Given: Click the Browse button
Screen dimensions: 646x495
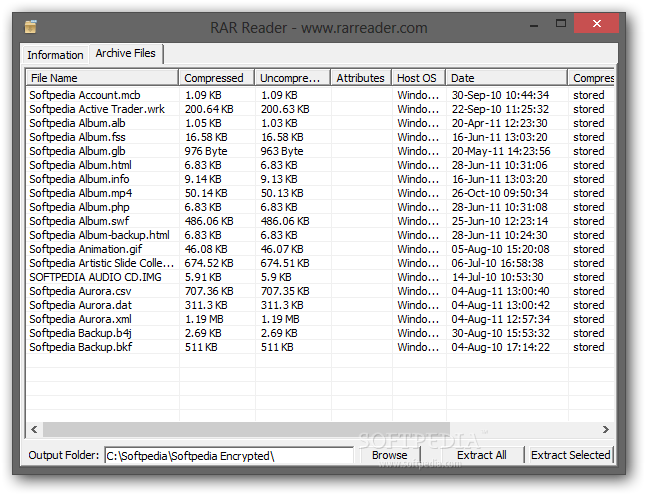Looking at the screenshot, I should coord(390,455).
